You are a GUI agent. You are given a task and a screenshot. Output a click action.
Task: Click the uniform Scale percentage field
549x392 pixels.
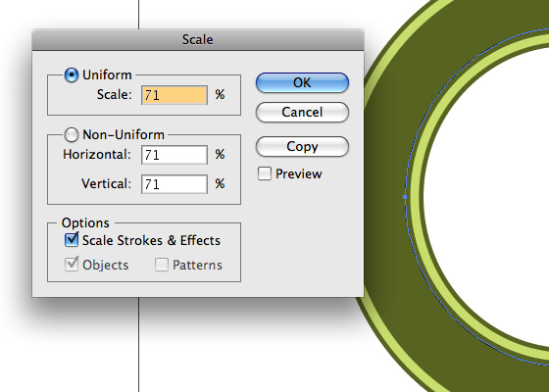point(175,95)
